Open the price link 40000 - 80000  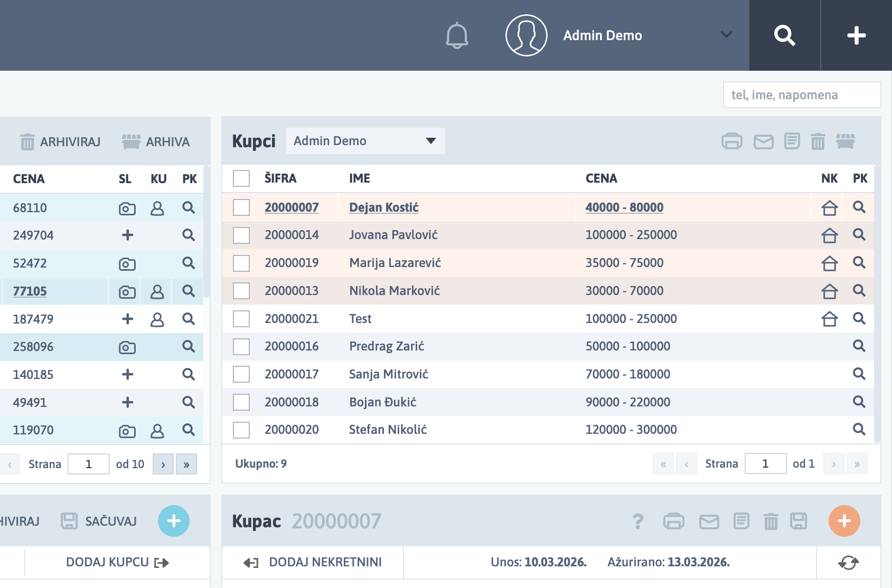pyautogui.click(x=624, y=207)
